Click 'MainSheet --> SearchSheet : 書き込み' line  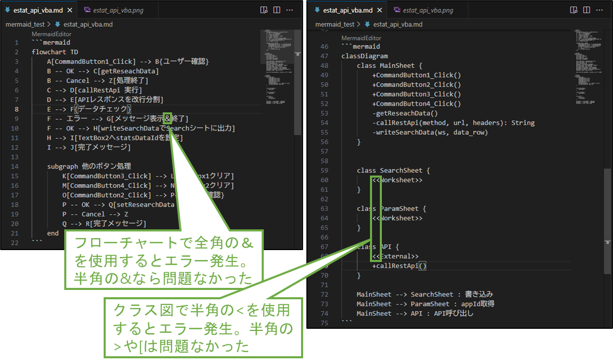pyautogui.click(x=424, y=295)
